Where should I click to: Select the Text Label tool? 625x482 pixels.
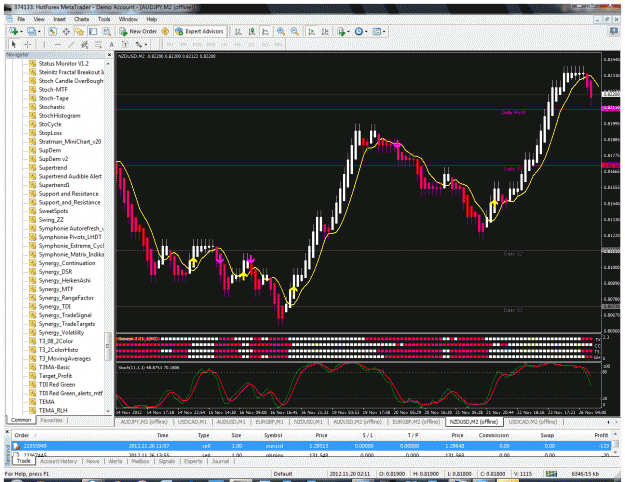[125, 44]
